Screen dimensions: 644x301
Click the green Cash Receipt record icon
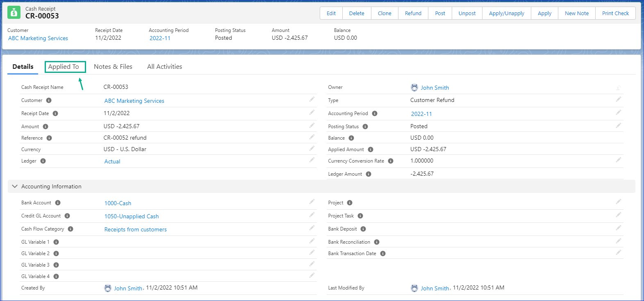(14, 13)
